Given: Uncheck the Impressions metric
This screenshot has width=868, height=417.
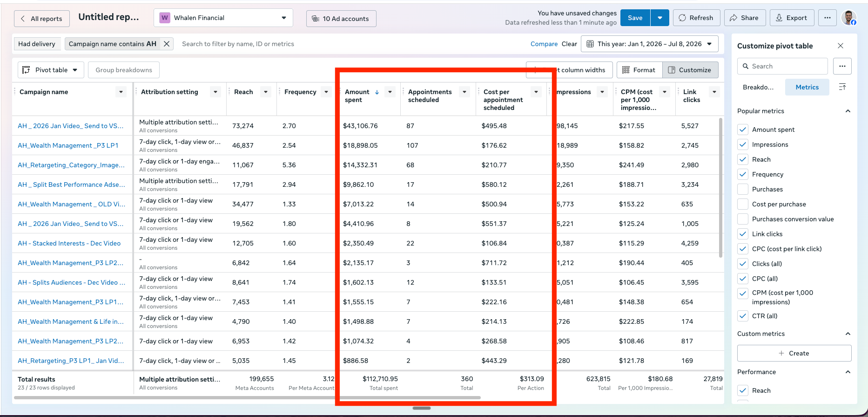Looking at the screenshot, I should 743,144.
